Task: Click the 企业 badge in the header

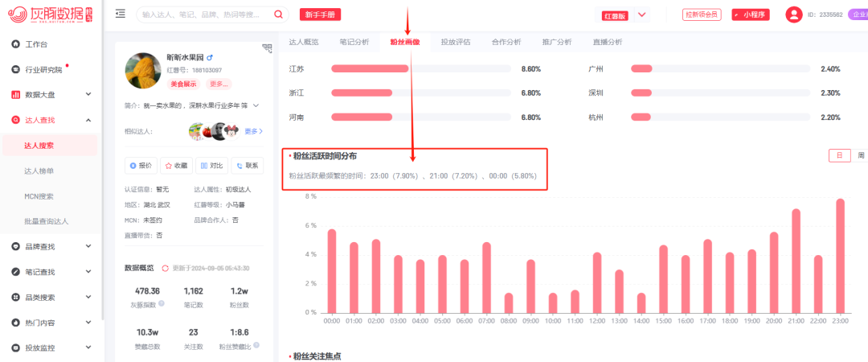Action: click(858, 14)
